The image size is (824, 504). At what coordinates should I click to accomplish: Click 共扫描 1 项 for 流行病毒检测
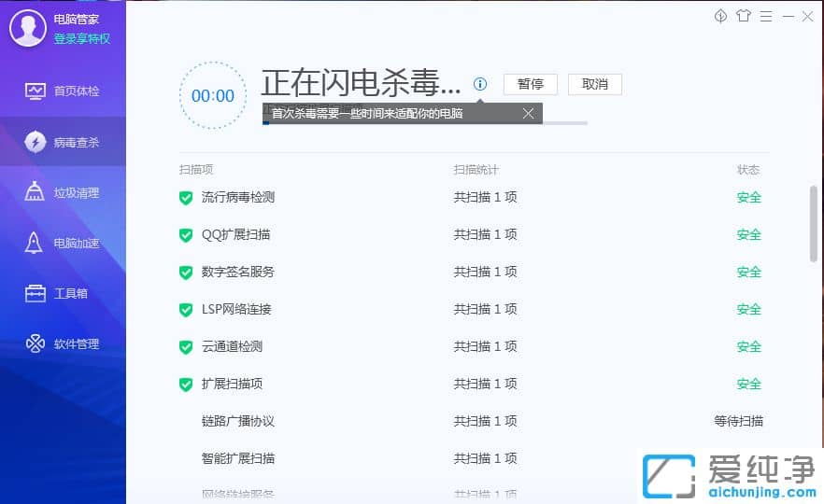coord(485,198)
